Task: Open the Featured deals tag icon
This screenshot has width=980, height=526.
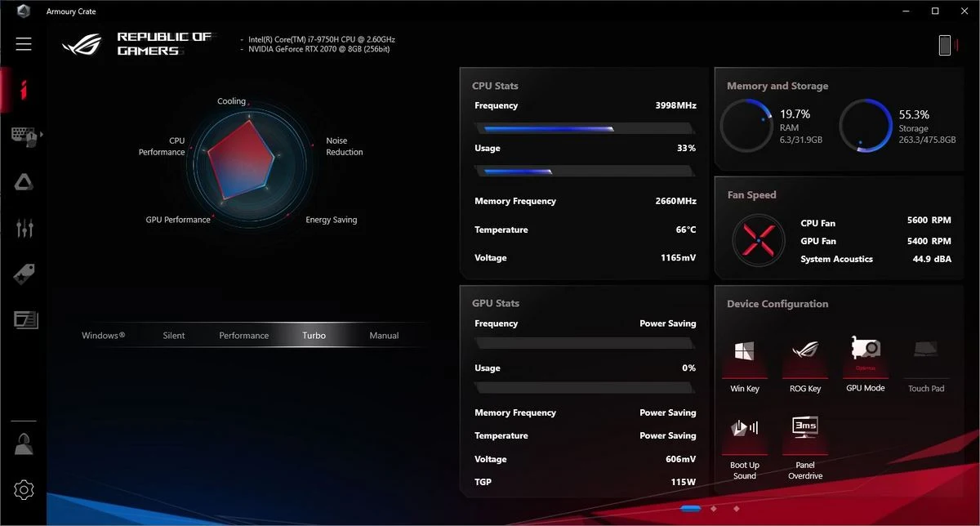Action: pyautogui.click(x=24, y=274)
